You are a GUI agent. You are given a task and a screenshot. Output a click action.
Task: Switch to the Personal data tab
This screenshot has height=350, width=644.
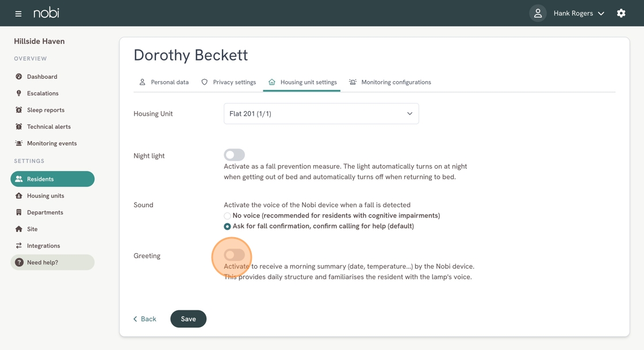click(164, 82)
